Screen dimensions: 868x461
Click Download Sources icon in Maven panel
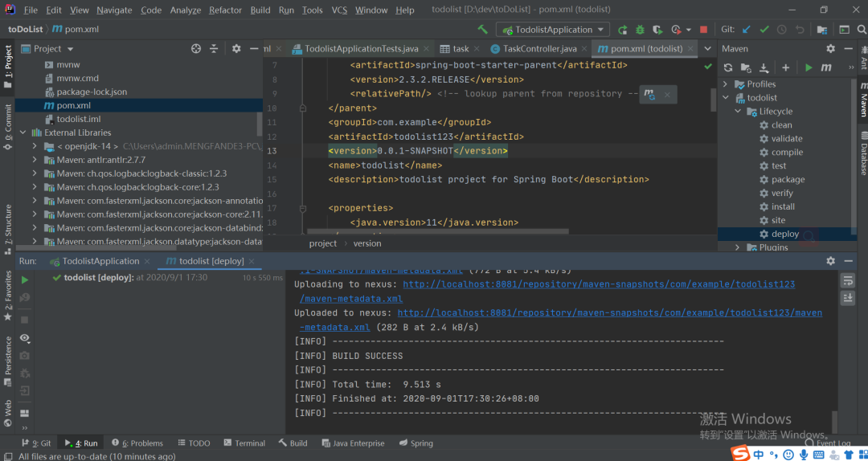click(x=764, y=68)
